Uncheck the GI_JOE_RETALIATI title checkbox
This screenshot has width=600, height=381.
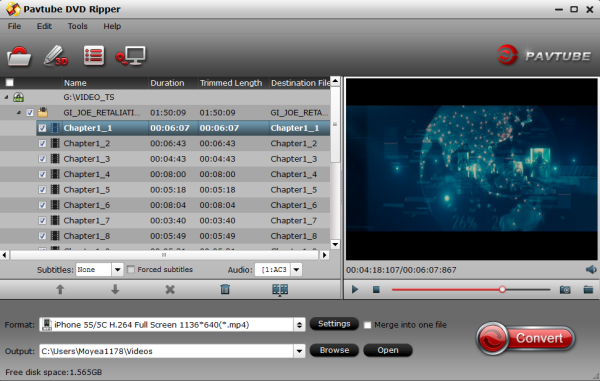30,112
